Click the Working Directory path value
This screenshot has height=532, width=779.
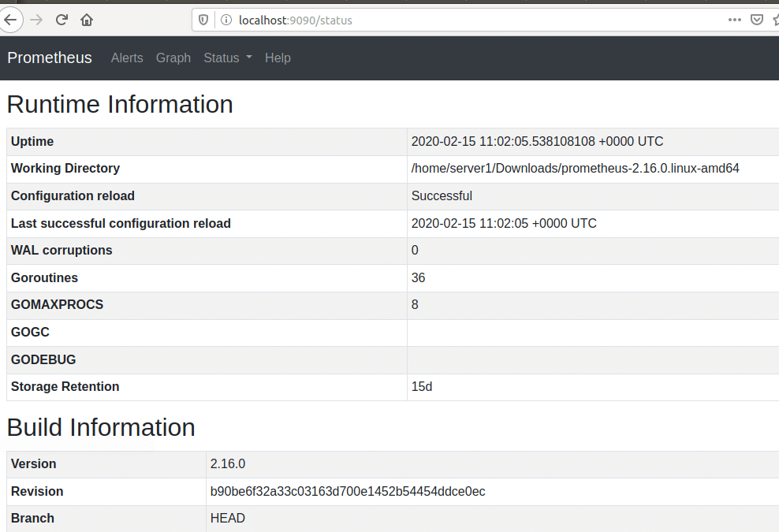[x=575, y=168]
